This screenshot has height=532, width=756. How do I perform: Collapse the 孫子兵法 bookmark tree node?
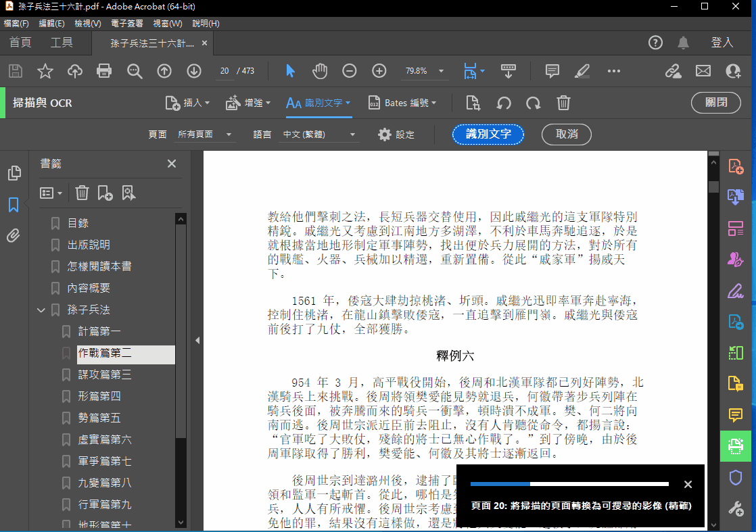(x=41, y=310)
